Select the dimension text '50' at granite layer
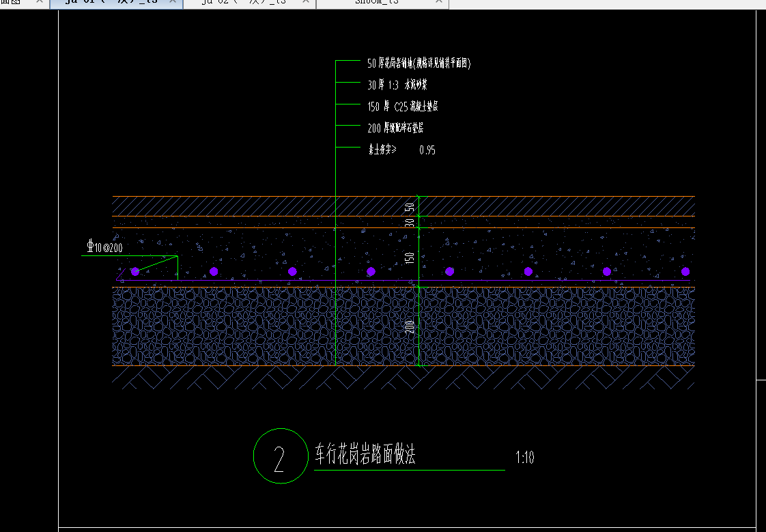Viewport: 766px width, 532px height. [x=411, y=207]
